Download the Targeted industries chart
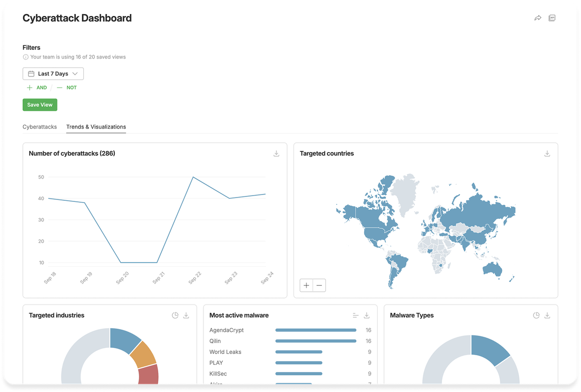581x392 pixels. [x=186, y=315]
